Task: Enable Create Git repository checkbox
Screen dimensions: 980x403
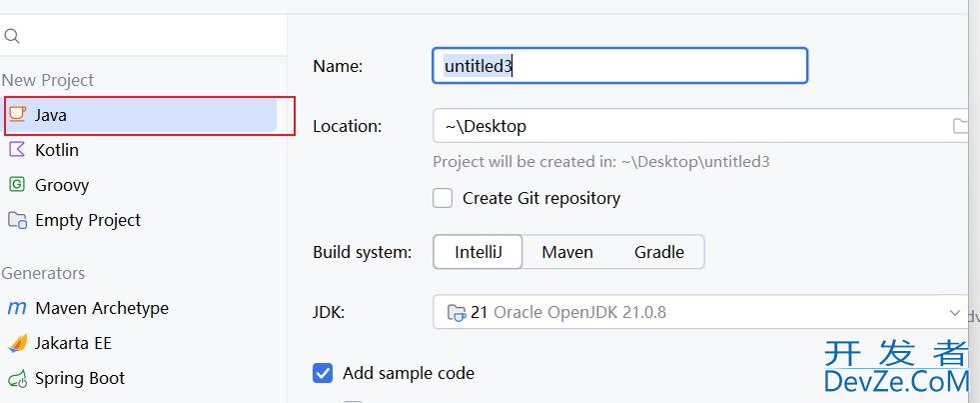Action: (x=443, y=198)
